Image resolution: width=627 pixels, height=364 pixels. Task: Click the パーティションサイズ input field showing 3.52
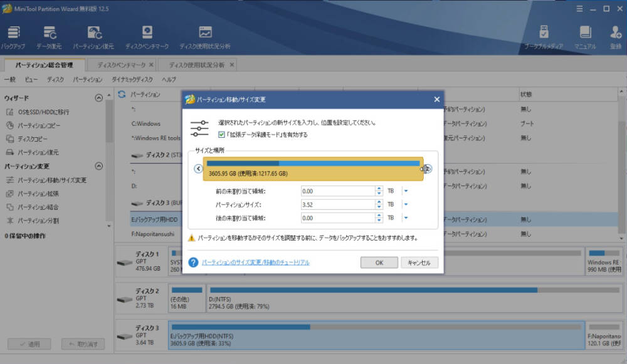338,204
